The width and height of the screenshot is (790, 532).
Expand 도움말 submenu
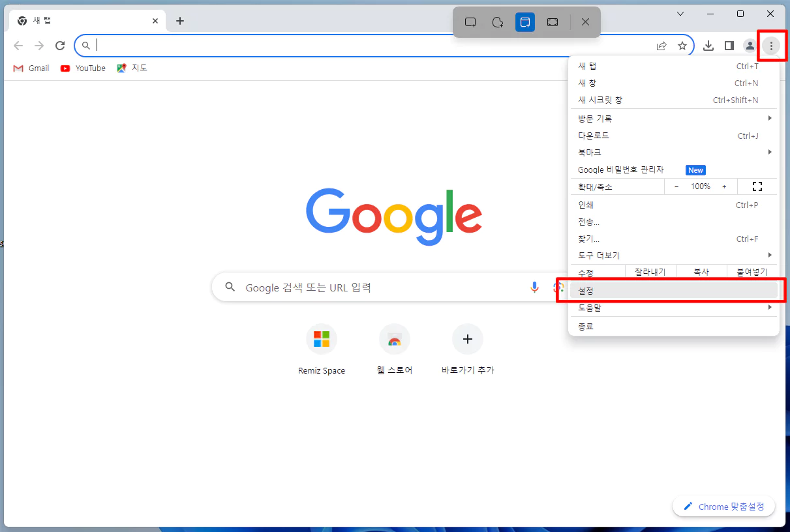(673, 307)
